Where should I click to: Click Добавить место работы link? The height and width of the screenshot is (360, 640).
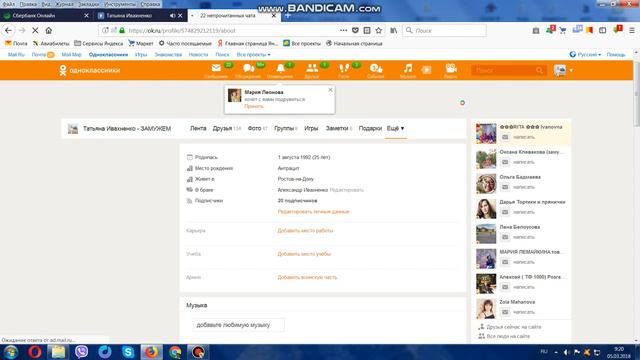tap(305, 231)
